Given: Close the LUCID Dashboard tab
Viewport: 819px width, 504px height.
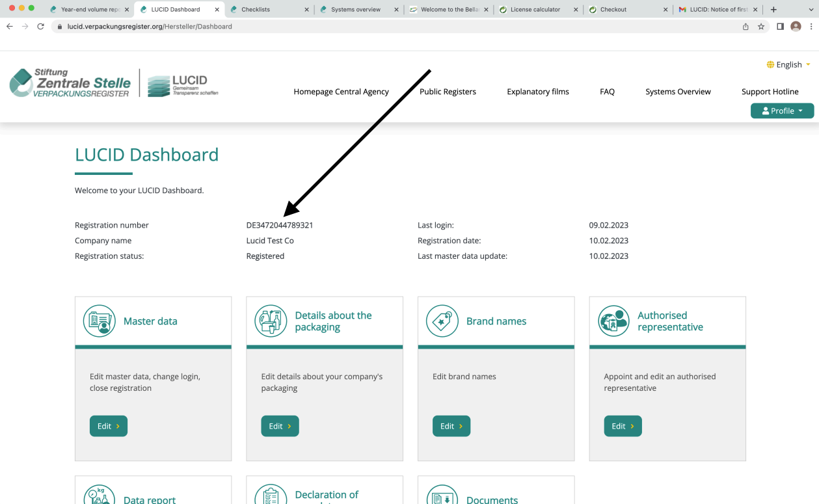Looking at the screenshot, I should point(217,10).
